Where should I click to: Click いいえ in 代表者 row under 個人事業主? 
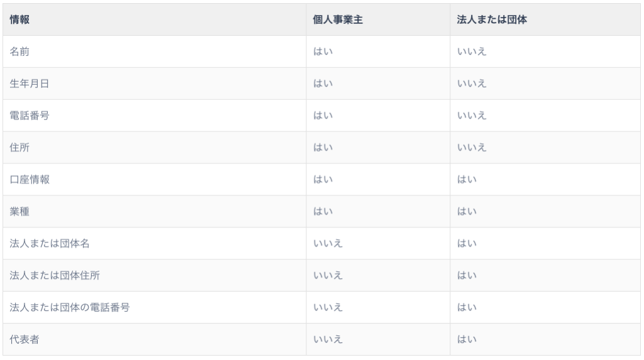328,340
